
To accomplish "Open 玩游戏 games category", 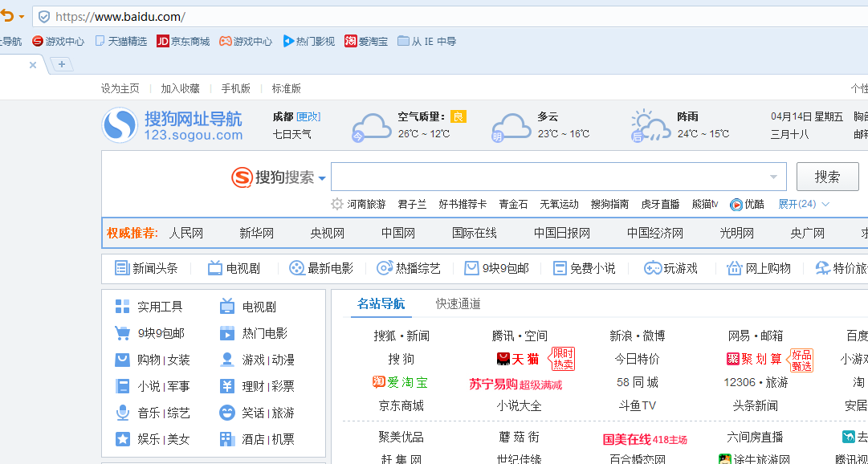I will click(670, 269).
